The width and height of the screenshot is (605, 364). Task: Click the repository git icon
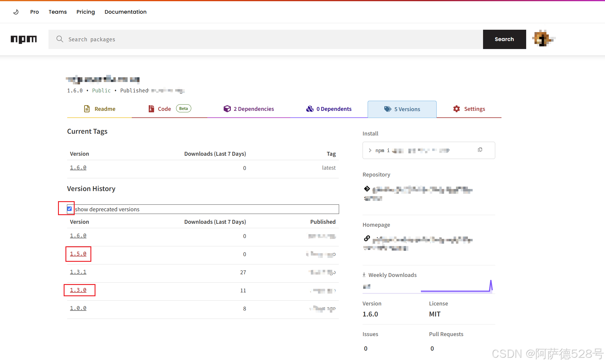click(x=367, y=189)
